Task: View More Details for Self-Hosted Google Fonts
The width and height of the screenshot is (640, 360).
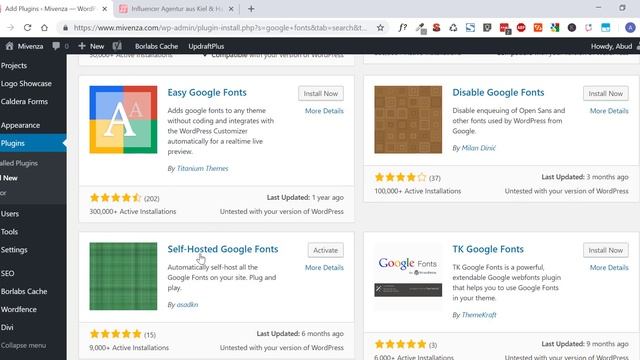Action: (x=324, y=268)
